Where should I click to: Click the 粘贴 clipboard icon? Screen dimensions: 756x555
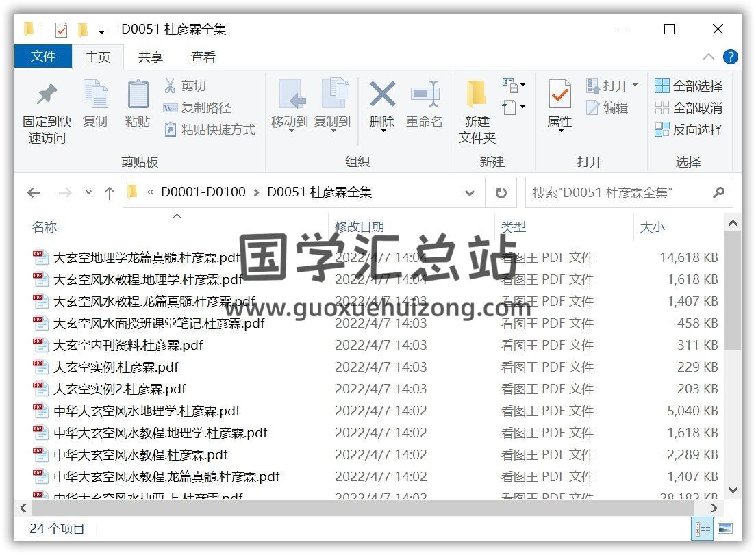coord(138,94)
